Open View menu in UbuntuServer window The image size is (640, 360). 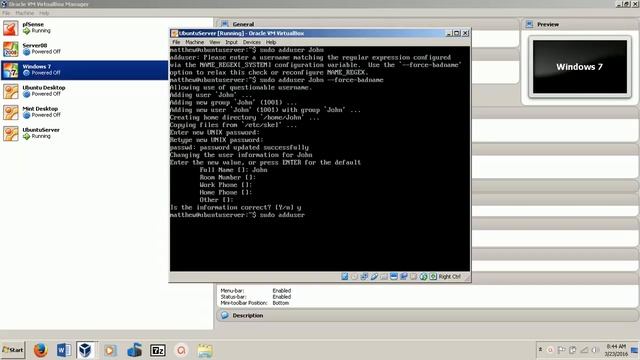point(215,42)
